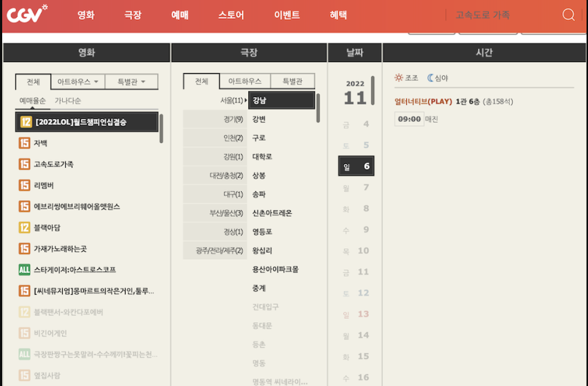Open the 특별관 dropdown in the movie panel
The image size is (588, 386).
(x=131, y=81)
